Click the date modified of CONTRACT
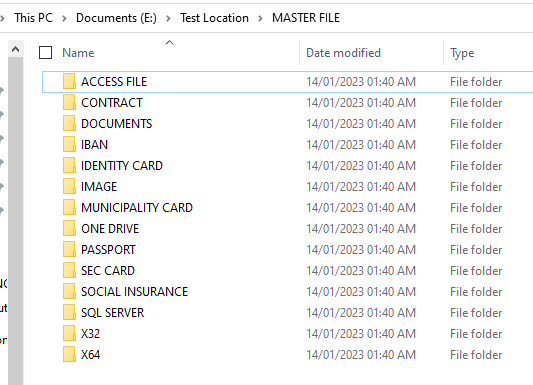533x385 pixels. (361, 103)
